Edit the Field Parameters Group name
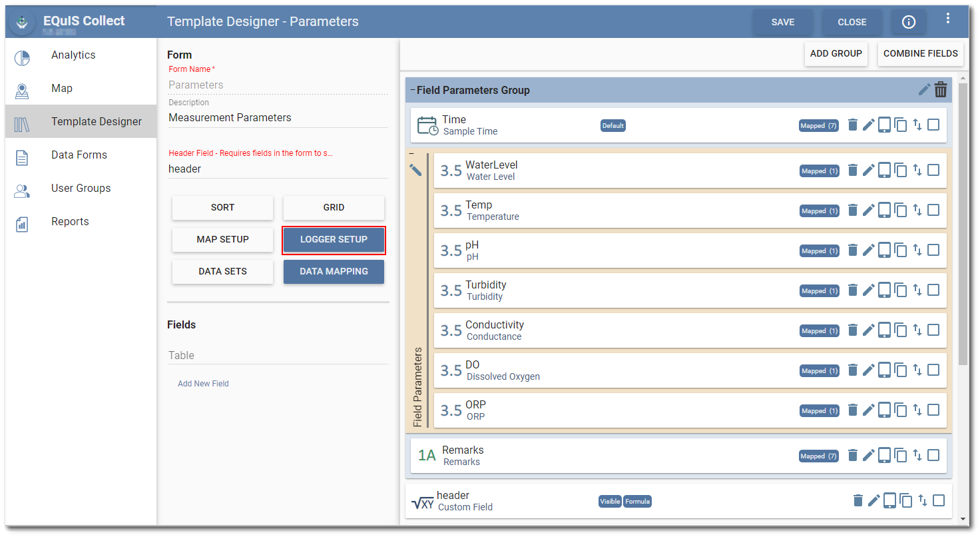The width and height of the screenshot is (980, 537). pyautogui.click(x=924, y=90)
